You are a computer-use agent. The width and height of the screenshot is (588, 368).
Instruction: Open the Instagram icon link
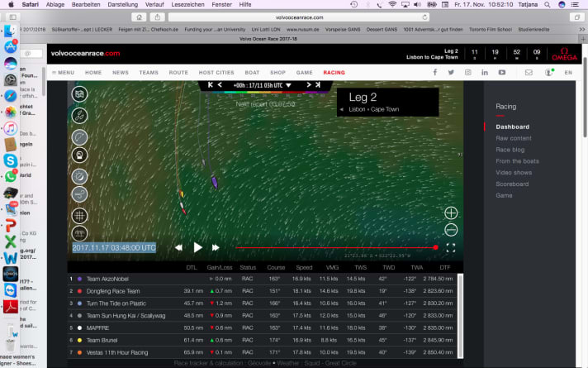468,72
